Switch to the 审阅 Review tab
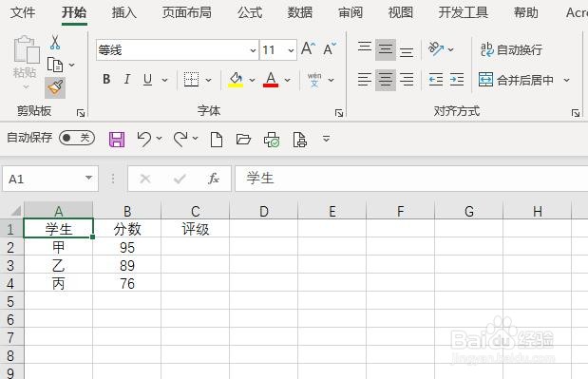The image size is (588, 379). [351, 12]
